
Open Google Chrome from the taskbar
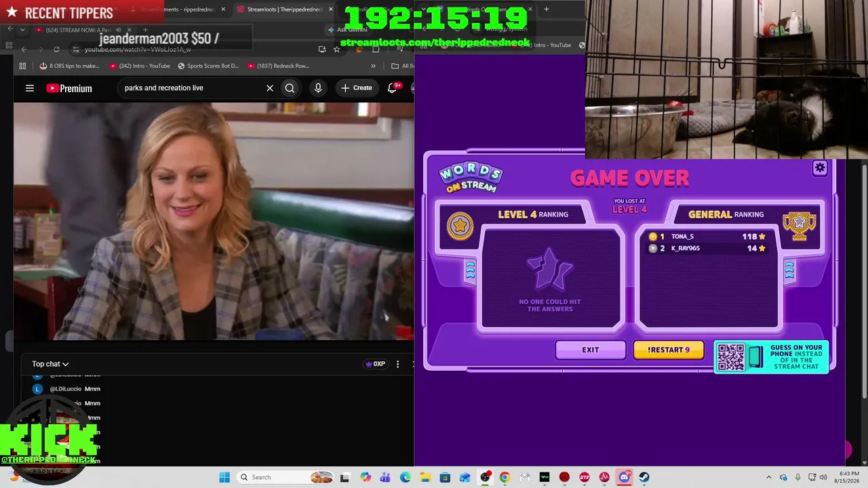505,477
